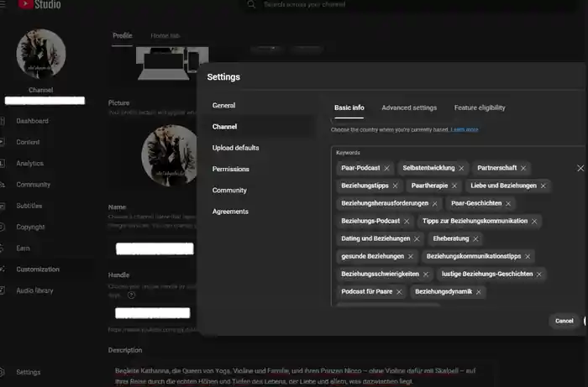Click the search magnifier icon
This screenshot has height=387, width=588.
tap(251, 4)
